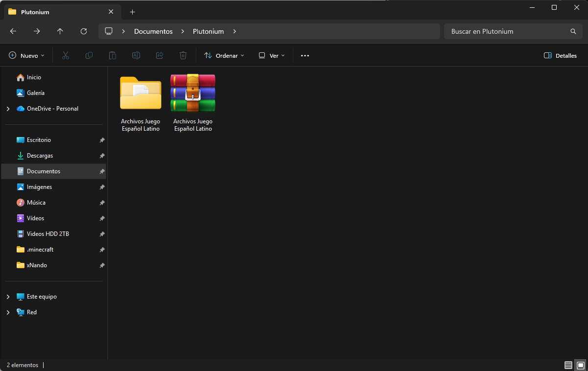Toggle the Detalles pane

[x=561, y=56]
